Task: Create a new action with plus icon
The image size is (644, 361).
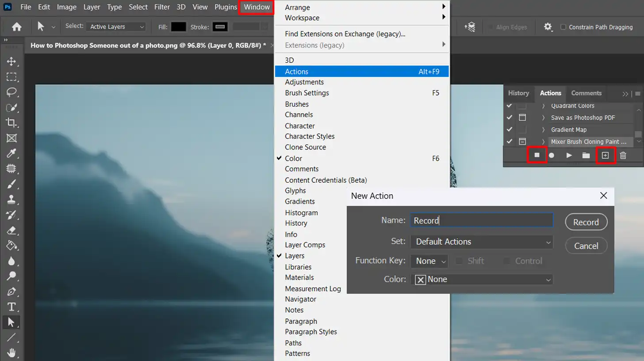Action: click(x=606, y=155)
